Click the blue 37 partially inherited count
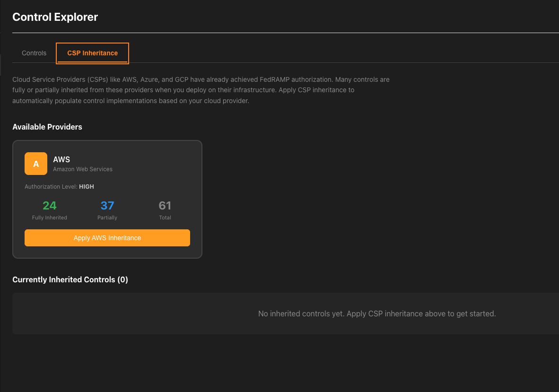Viewport: 559px width, 392px height. [x=107, y=206]
